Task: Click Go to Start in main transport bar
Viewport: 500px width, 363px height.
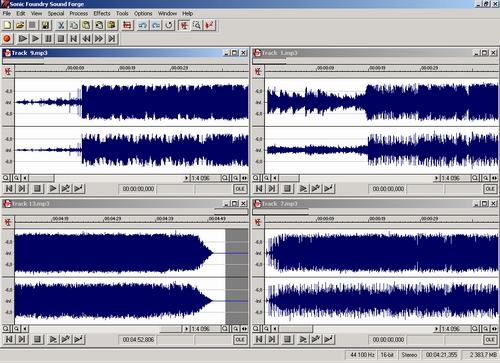Action: (x=73, y=39)
